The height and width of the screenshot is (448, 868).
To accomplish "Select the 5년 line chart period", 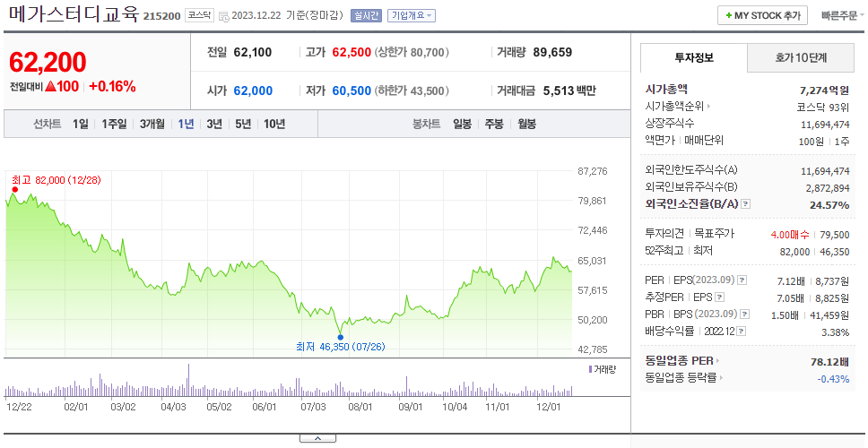I will coord(243,125).
